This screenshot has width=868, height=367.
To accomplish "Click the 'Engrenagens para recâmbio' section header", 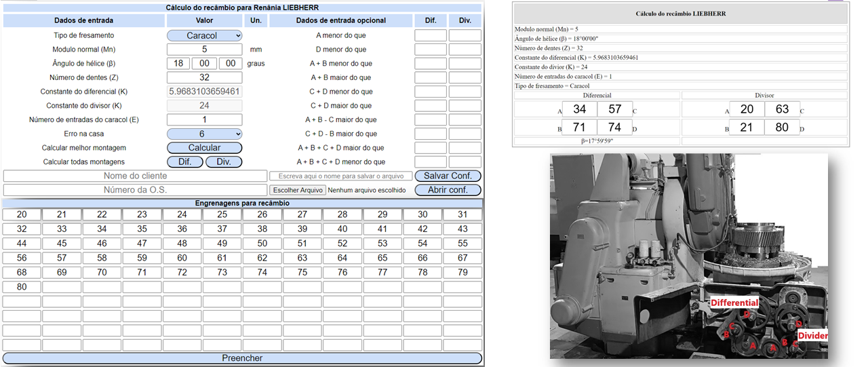I will [242, 203].
